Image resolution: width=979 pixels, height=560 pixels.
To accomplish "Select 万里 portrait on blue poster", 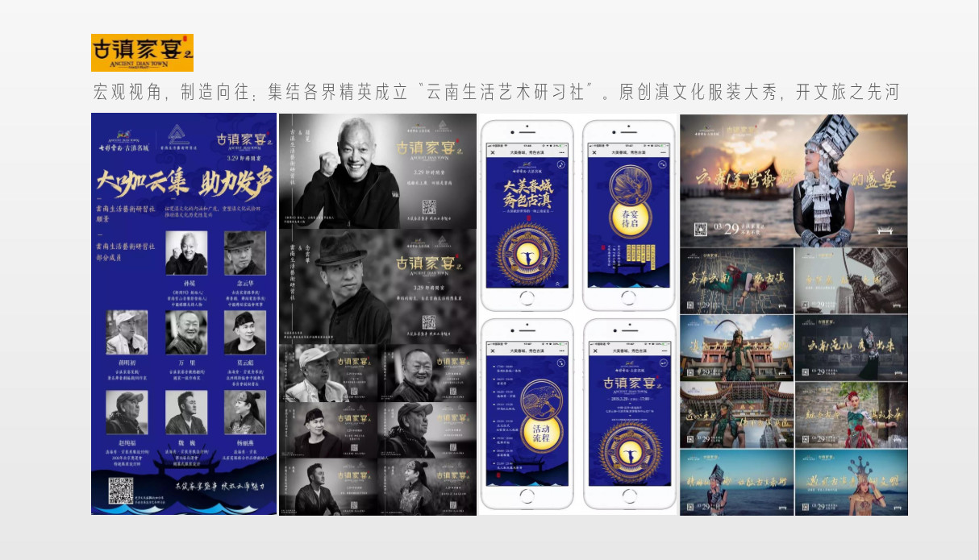I will point(186,332).
